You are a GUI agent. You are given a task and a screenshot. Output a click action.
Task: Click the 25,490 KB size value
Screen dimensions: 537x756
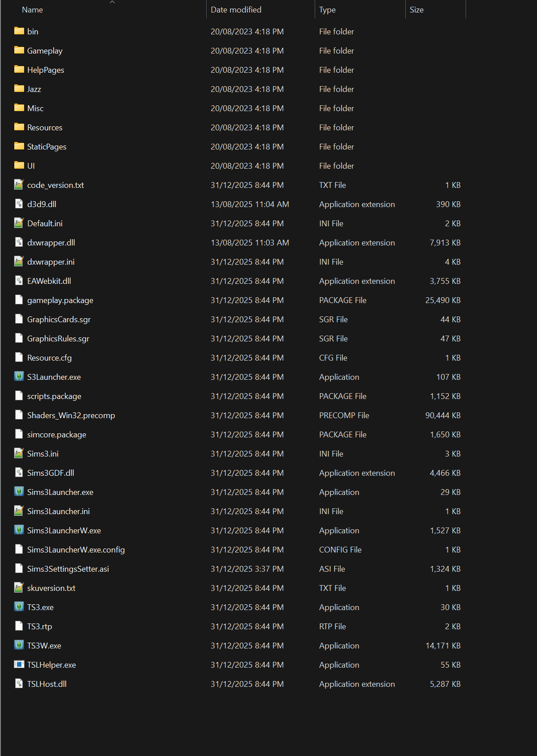coord(443,300)
